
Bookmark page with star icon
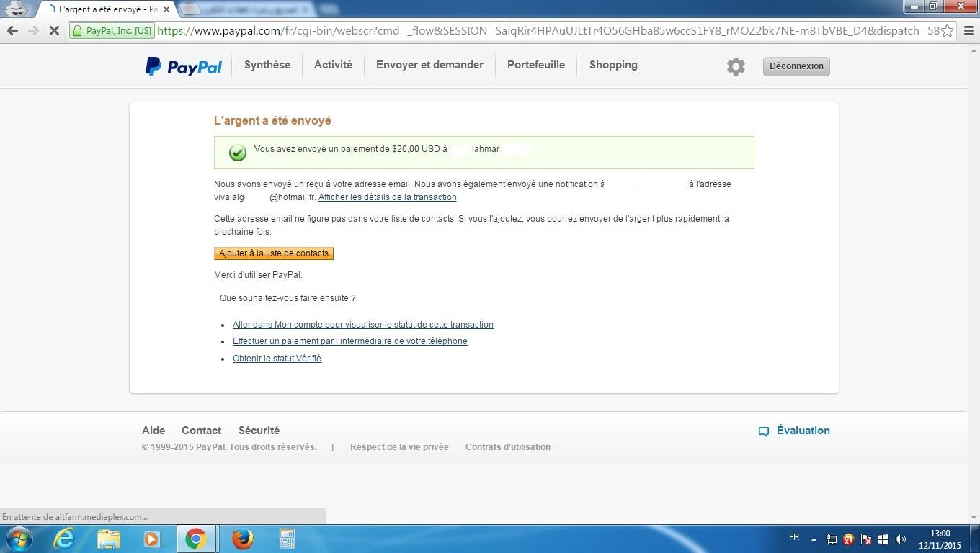[948, 30]
